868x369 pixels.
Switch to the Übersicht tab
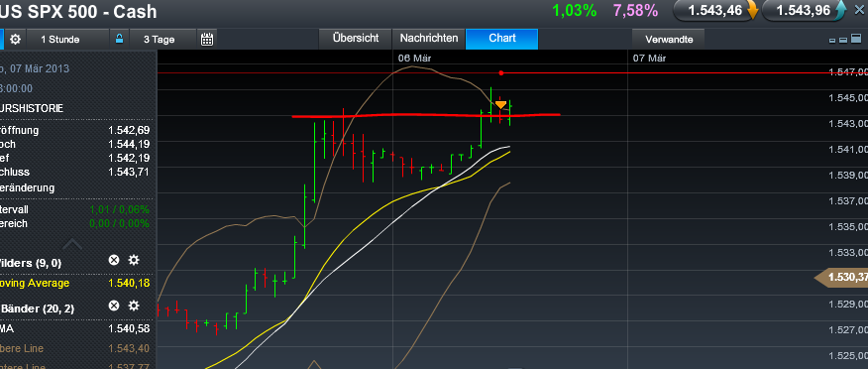coord(356,39)
